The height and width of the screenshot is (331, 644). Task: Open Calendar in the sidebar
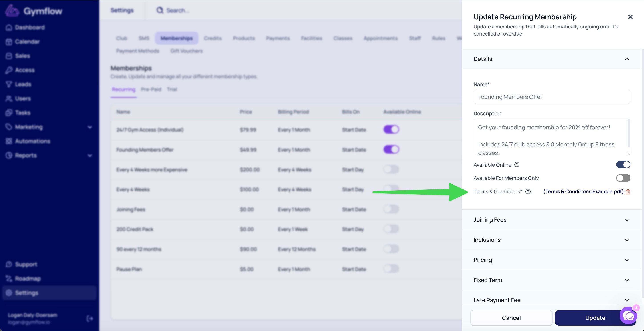coord(27,42)
